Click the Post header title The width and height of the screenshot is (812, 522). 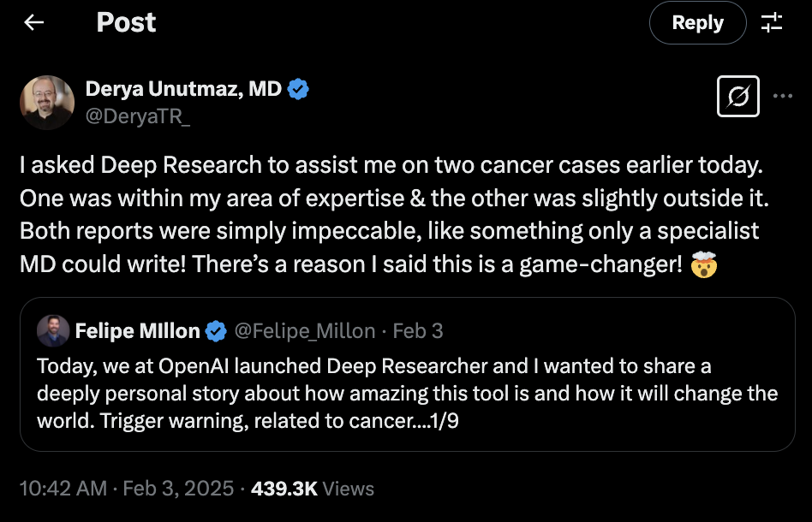[x=126, y=23]
